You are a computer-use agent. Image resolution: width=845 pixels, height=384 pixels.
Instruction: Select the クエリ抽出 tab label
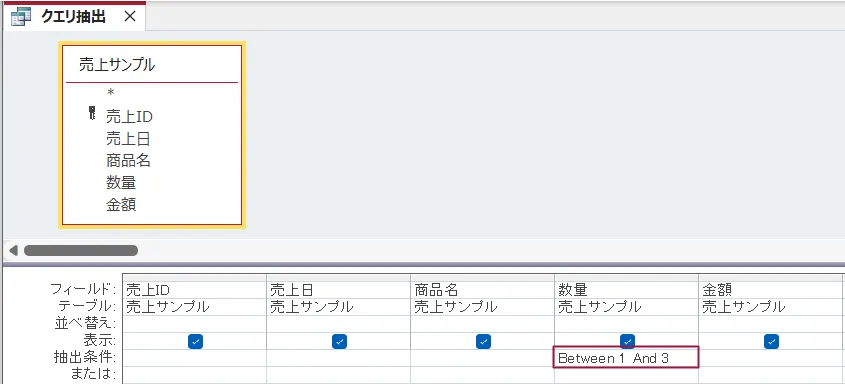pos(73,17)
